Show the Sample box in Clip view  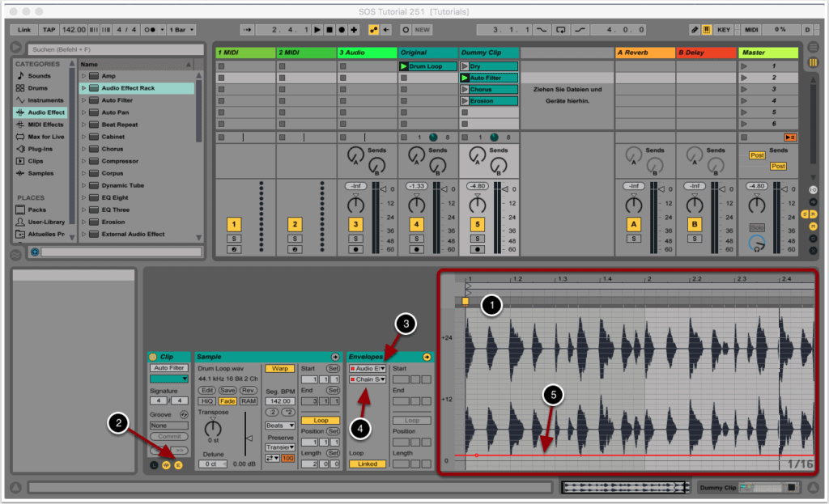[166, 465]
